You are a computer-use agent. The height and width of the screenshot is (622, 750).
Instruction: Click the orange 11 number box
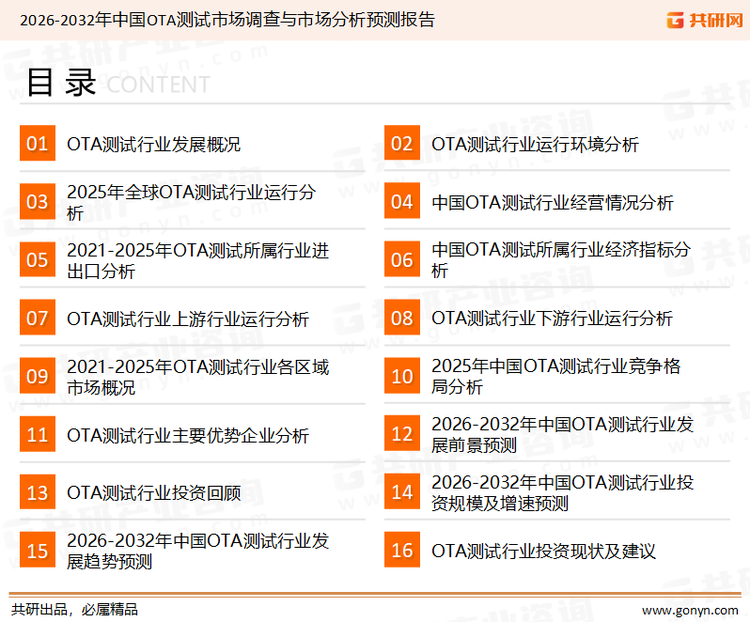[37, 434]
